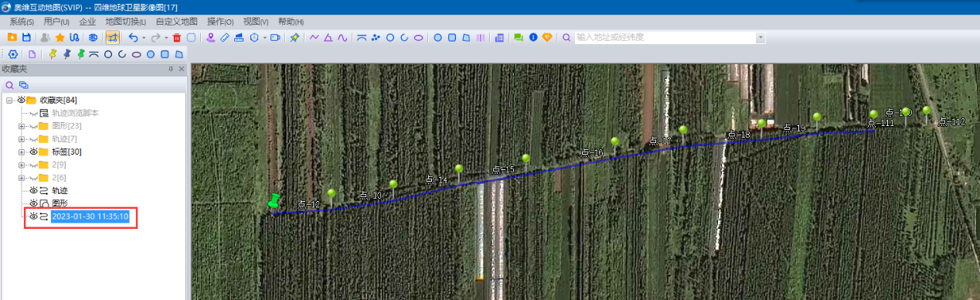Open favorites using the orange star icon

click(x=60, y=37)
